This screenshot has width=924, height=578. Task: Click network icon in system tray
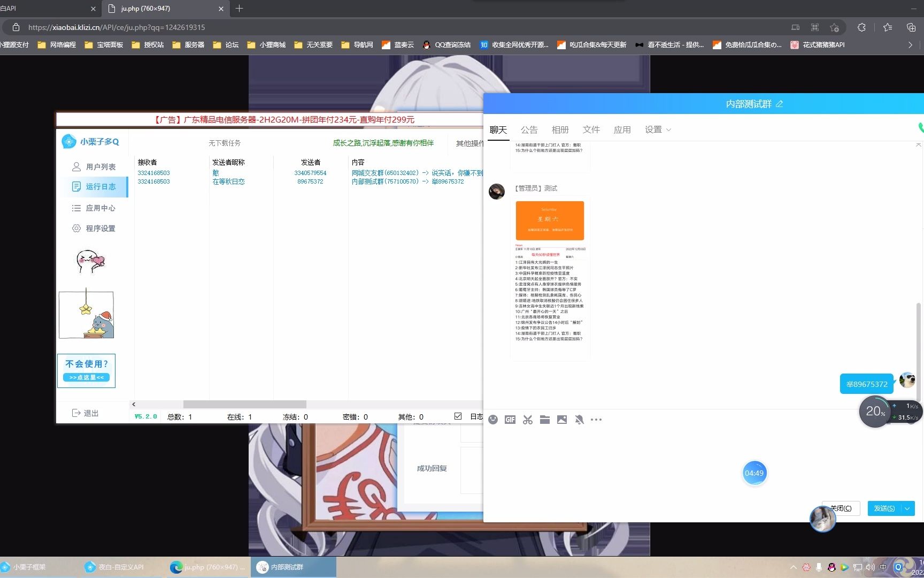(x=857, y=567)
